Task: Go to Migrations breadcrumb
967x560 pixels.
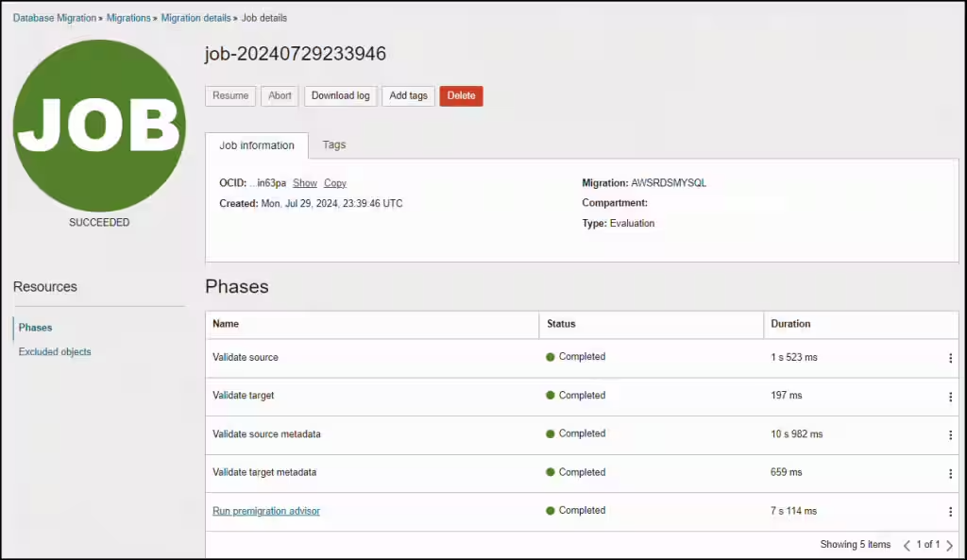Action: 128,18
